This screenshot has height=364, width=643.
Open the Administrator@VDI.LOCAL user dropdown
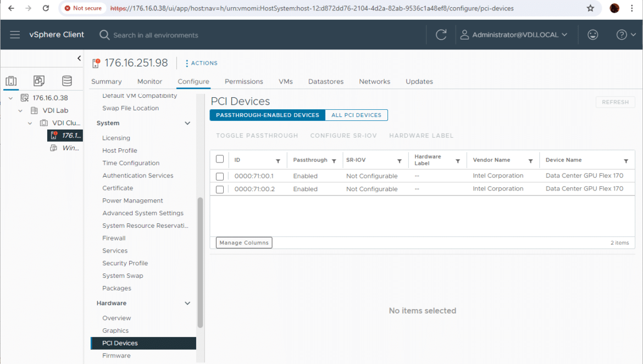(x=514, y=35)
